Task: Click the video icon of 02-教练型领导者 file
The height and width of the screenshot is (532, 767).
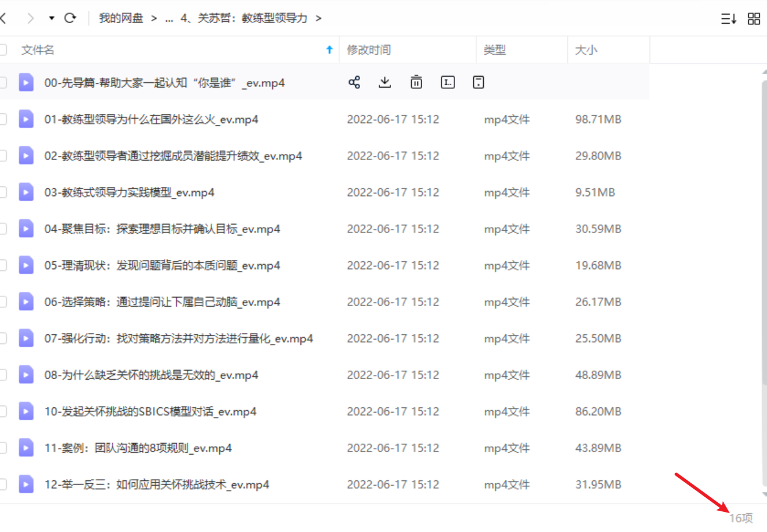Action: click(x=26, y=155)
